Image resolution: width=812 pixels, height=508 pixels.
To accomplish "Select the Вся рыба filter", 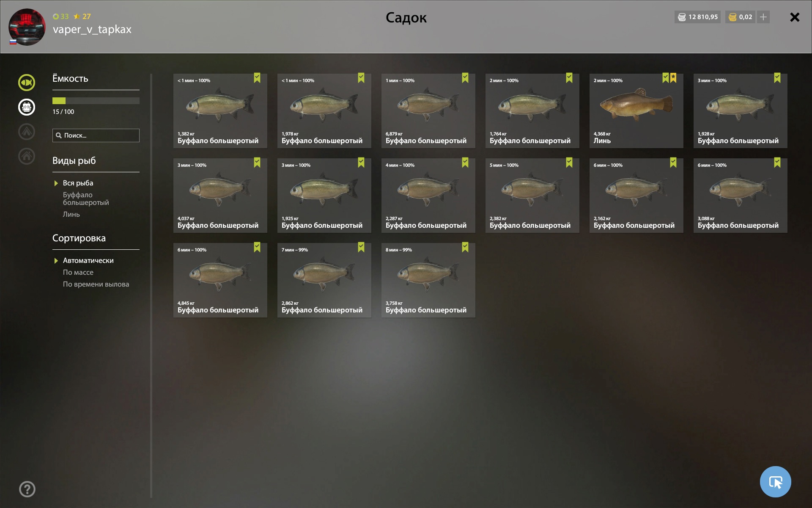I will click(78, 183).
